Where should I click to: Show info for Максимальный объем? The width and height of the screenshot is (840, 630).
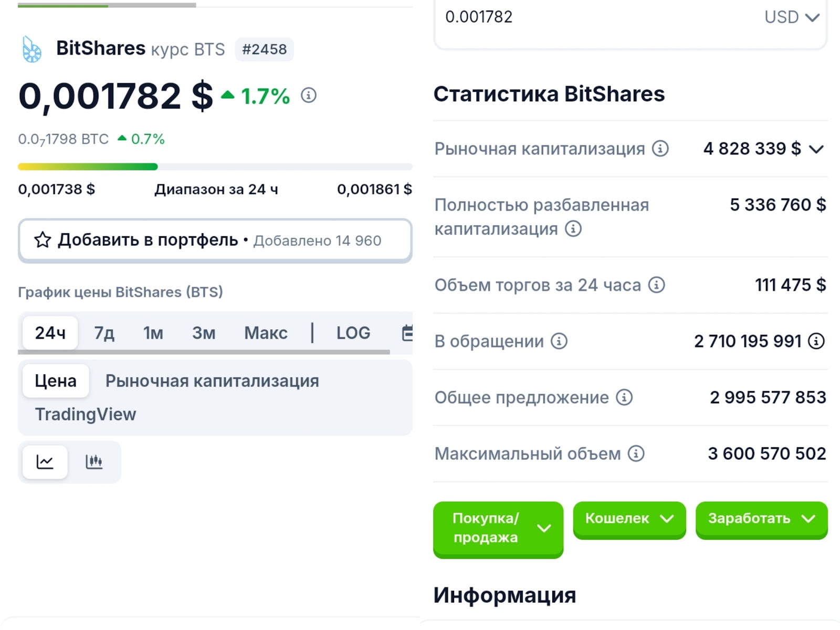click(x=636, y=454)
